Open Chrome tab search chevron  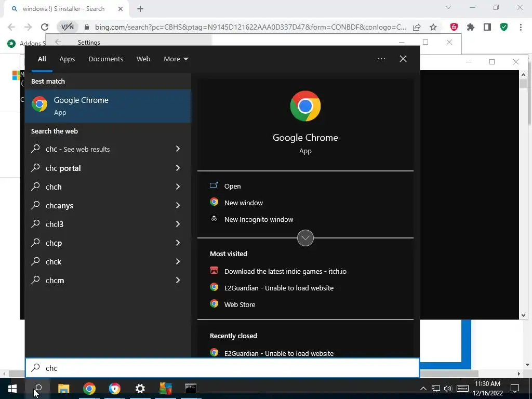(448, 7)
